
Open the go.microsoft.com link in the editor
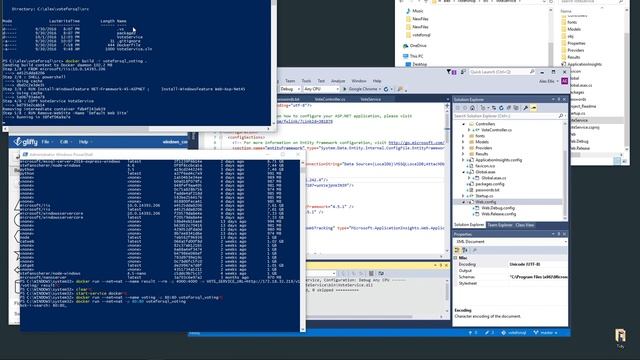click(x=416, y=143)
